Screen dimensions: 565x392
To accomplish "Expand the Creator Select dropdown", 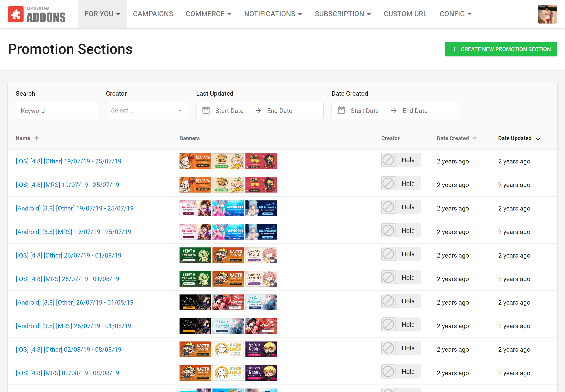I will pos(147,111).
